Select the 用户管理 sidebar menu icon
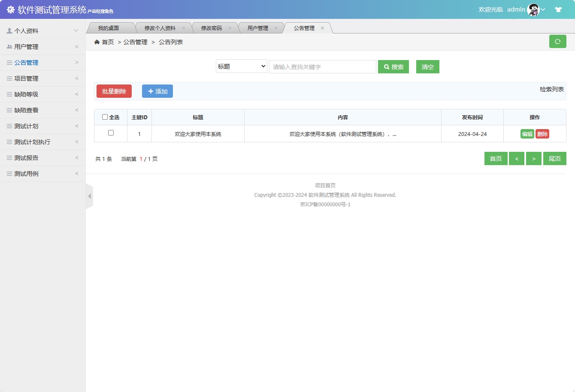The height and width of the screenshot is (392, 575). (9, 46)
